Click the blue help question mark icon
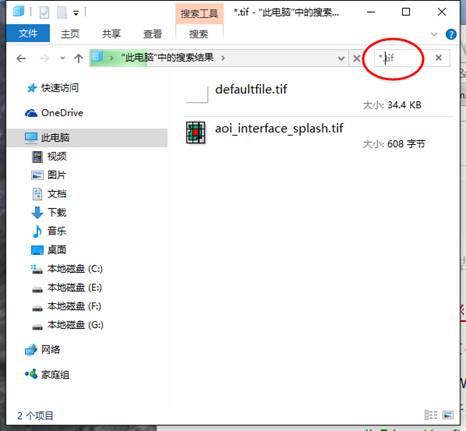This screenshot has height=431, width=466. click(x=451, y=34)
